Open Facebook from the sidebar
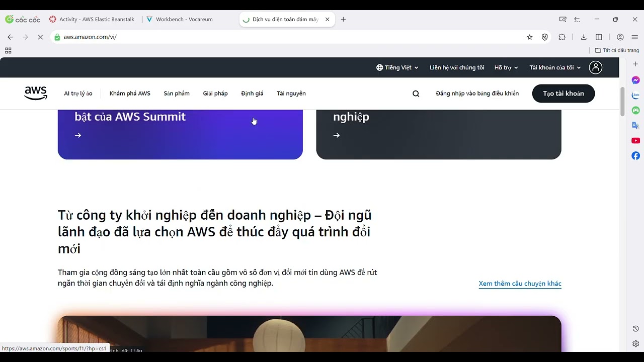This screenshot has width=644, height=362. pos(636,156)
